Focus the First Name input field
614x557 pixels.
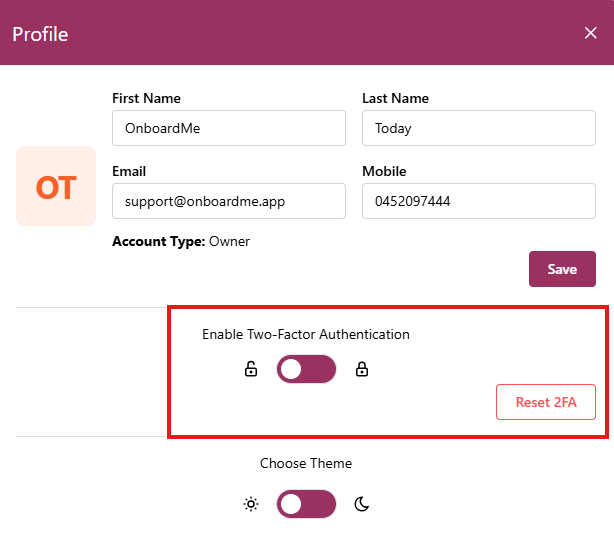click(229, 128)
